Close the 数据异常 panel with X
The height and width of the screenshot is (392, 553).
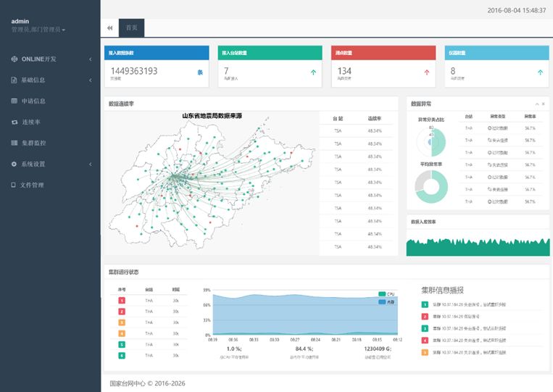pos(543,104)
